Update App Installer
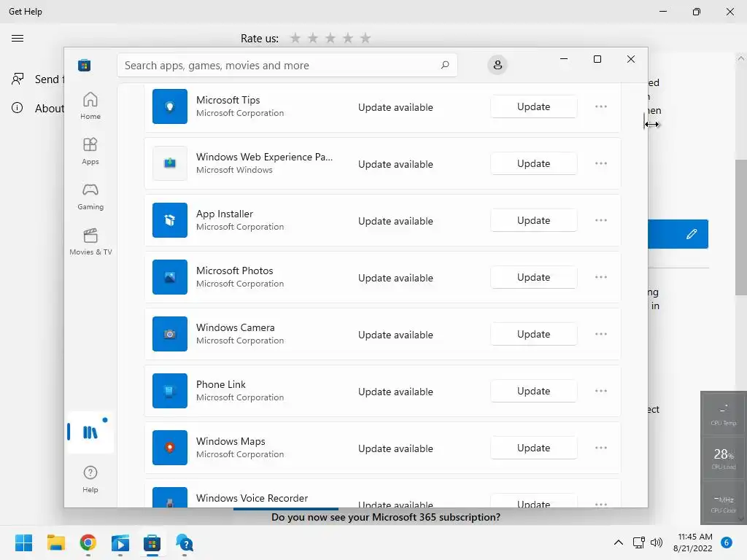 [533, 220]
